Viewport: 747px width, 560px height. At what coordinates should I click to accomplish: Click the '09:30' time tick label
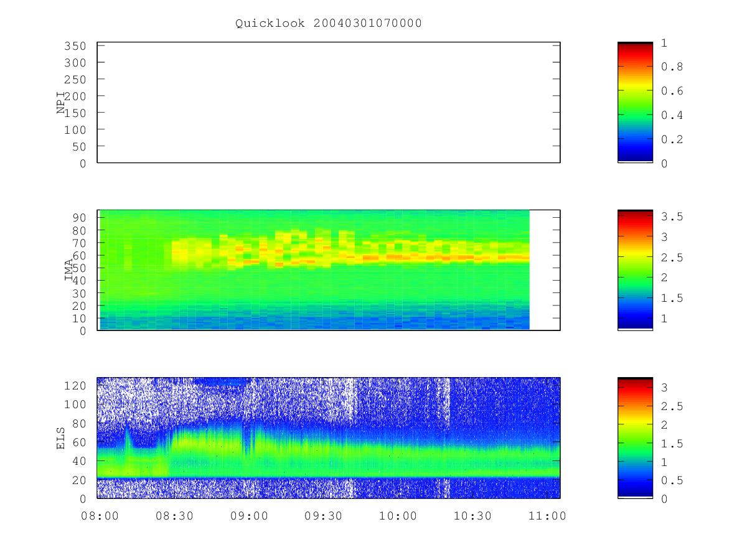point(324,516)
